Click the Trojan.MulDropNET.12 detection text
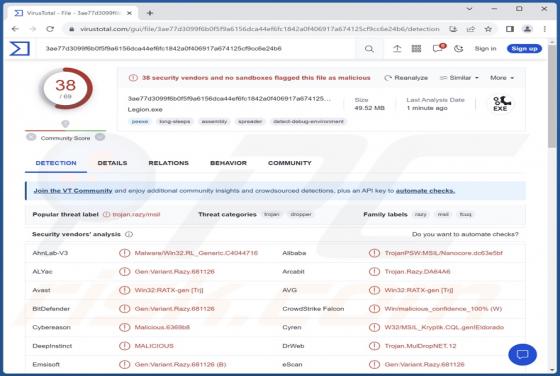The width and height of the screenshot is (560, 376). (x=420, y=346)
